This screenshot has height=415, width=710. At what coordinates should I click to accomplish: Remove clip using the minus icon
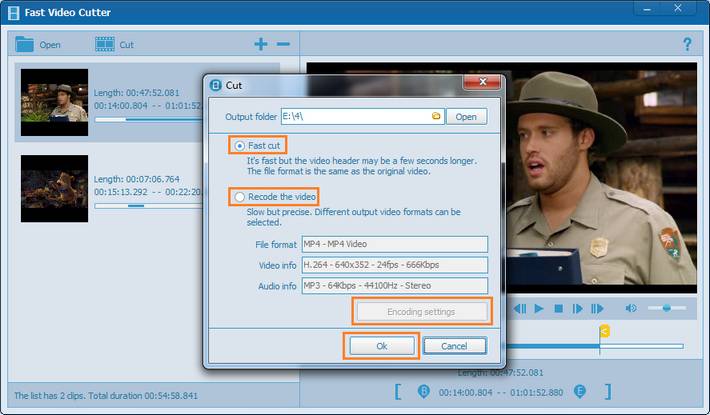pyautogui.click(x=283, y=44)
